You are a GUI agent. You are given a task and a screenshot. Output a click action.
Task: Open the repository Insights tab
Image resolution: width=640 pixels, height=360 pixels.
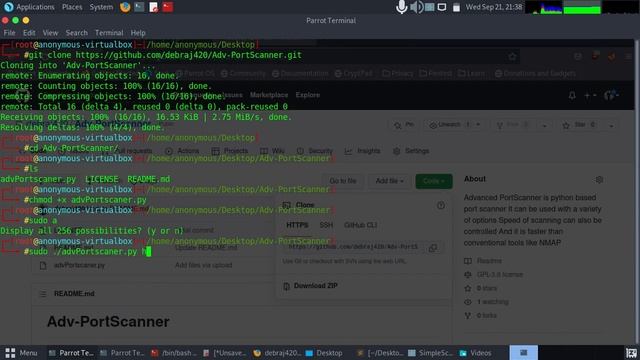(362, 151)
